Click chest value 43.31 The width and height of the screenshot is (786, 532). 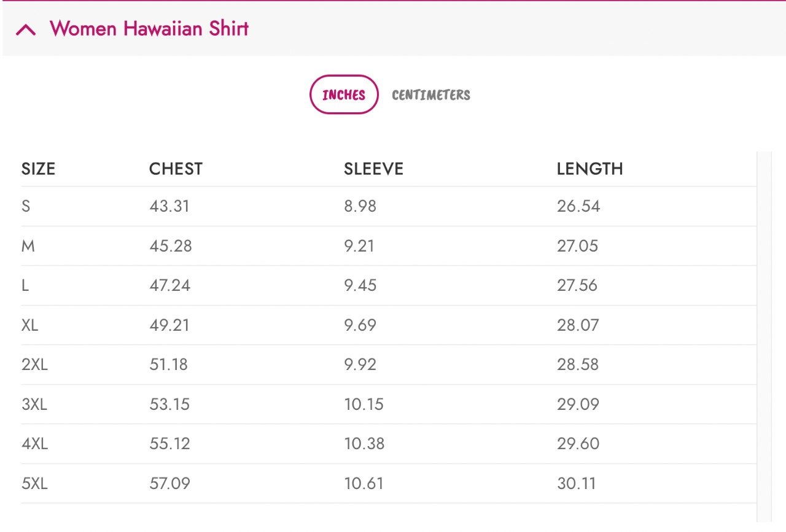(x=169, y=206)
